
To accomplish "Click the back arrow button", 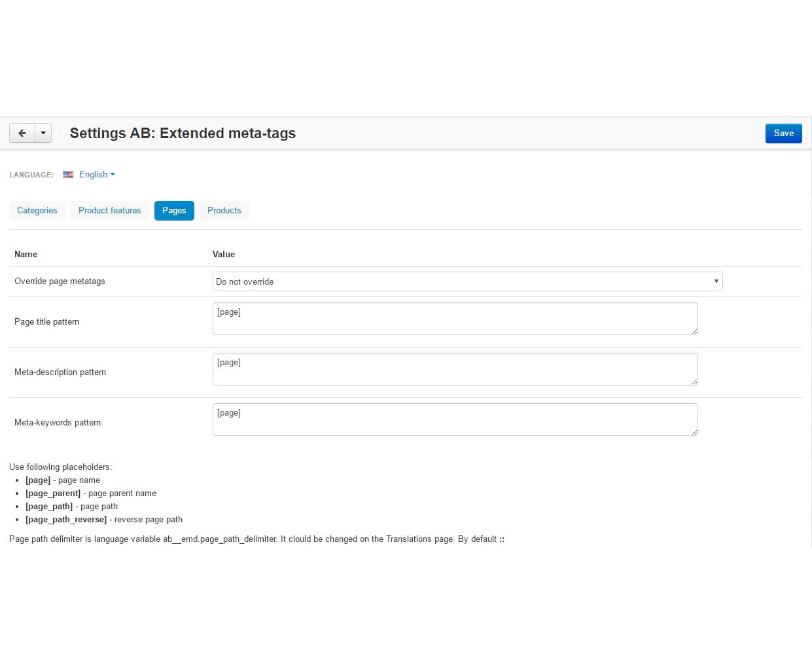I will (x=22, y=134).
